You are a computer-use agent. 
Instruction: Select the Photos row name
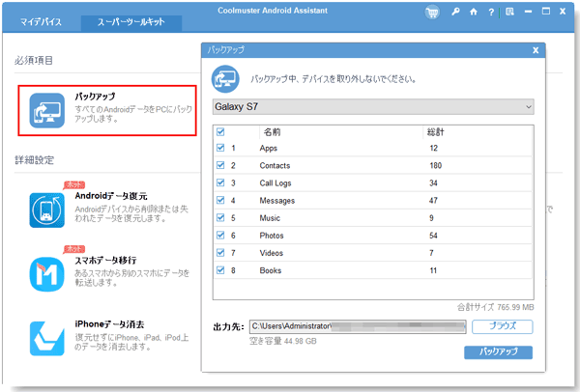[272, 236]
